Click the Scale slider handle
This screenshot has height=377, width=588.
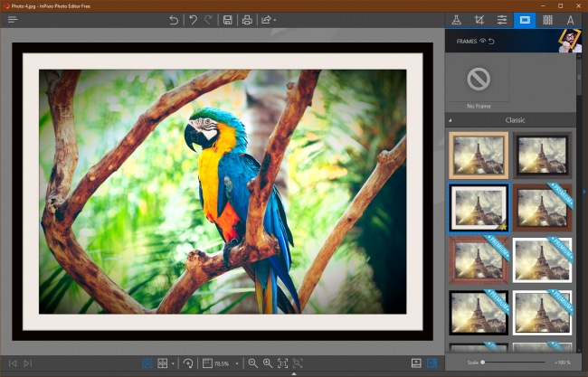pyautogui.click(x=483, y=363)
